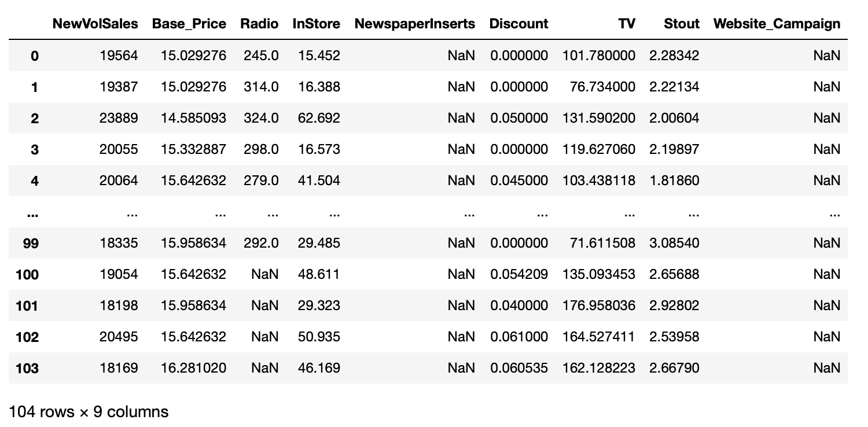Click row index 103
The image size is (868, 427).
pyautogui.click(x=28, y=368)
